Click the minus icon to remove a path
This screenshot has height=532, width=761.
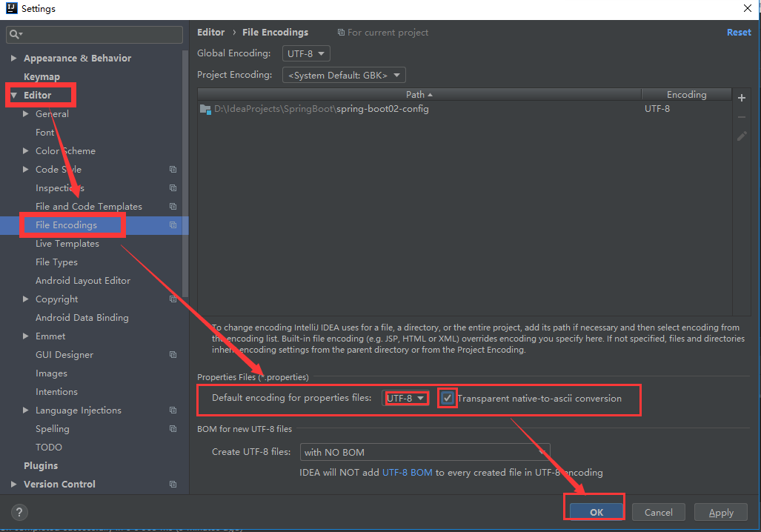tap(741, 117)
